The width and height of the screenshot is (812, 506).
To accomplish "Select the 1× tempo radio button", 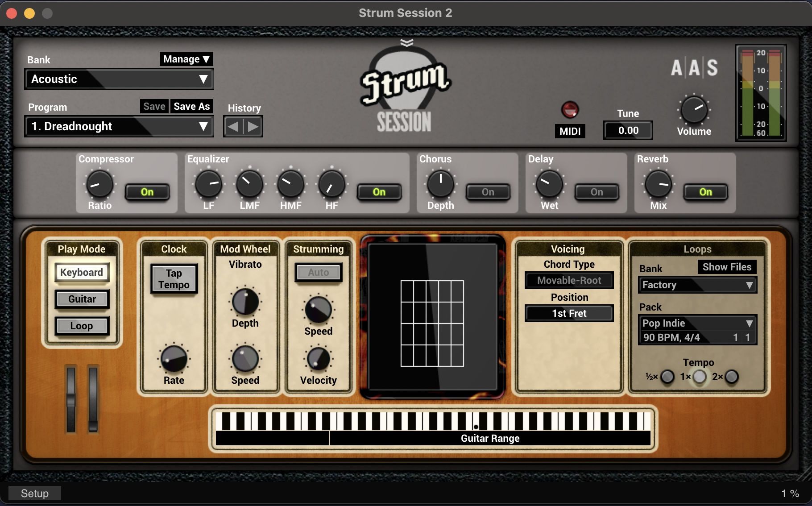I will tap(700, 377).
